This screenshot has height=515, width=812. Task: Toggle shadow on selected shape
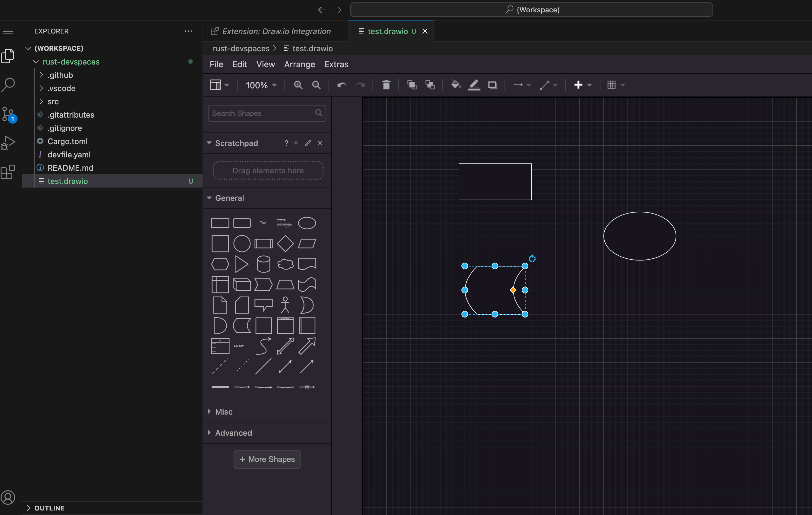pyautogui.click(x=493, y=85)
